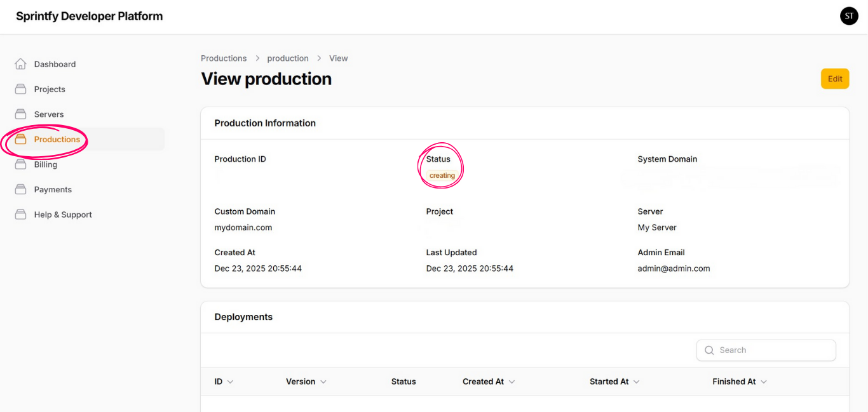Click the Dashboard home icon
868x412 pixels.
[x=20, y=64]
